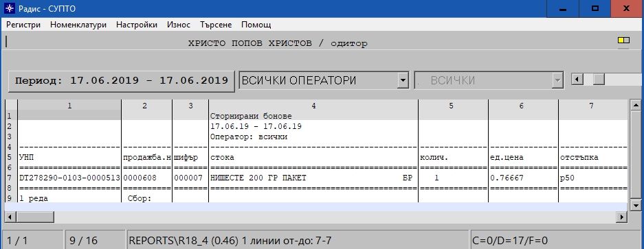Screen dimensions: 644x249
Task: Click the Радис app icon in title bar
Action: tap(9, 9)
